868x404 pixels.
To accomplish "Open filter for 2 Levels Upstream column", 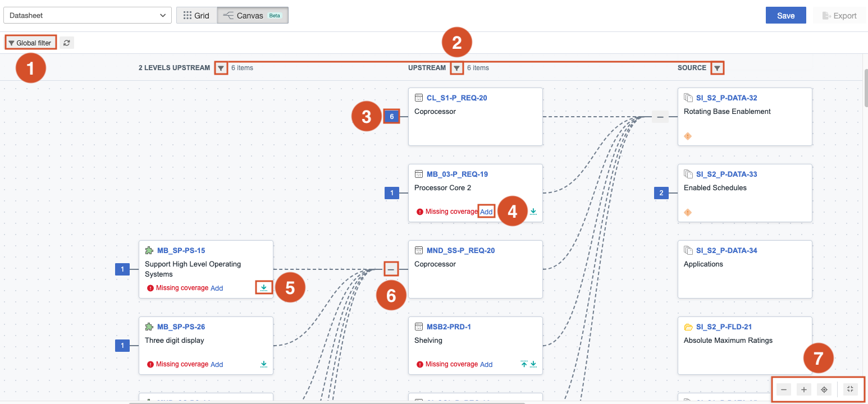I will pyautogui.click(x=221, y=68).
